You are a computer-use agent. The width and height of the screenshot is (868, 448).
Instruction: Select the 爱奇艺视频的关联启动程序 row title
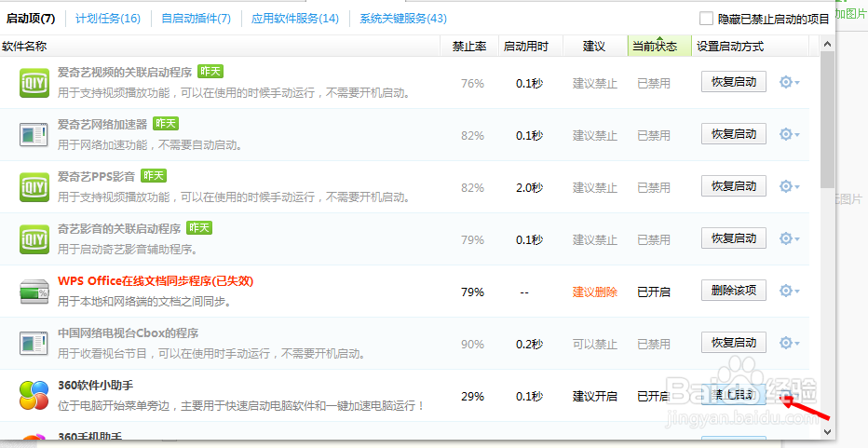click(125, 73)
